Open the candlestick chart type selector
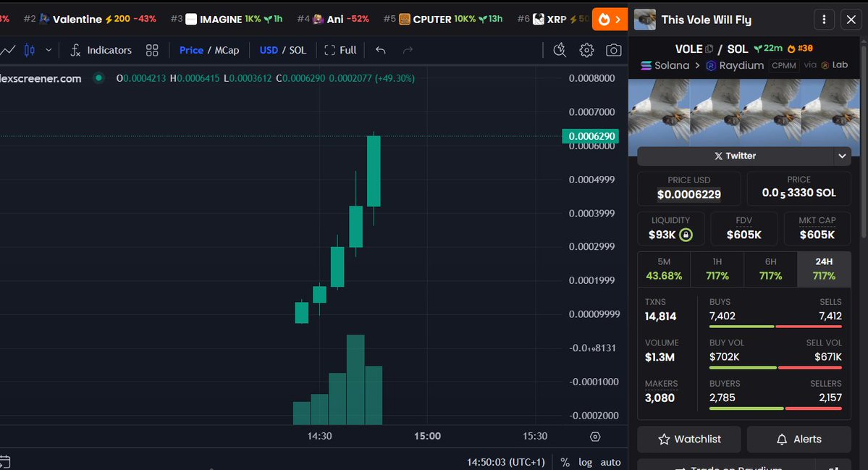The height and width of the screenshot is (470, 868). click(x=30, y=51)
